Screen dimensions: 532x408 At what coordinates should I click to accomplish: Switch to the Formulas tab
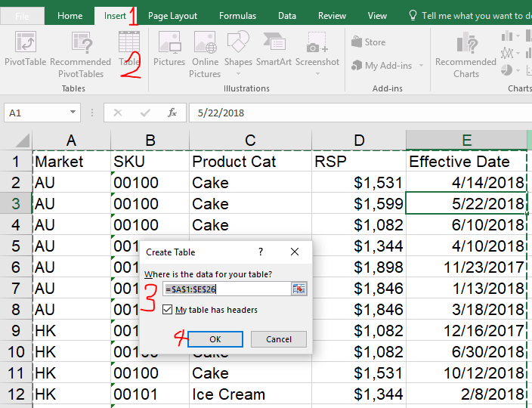[237, 16]
